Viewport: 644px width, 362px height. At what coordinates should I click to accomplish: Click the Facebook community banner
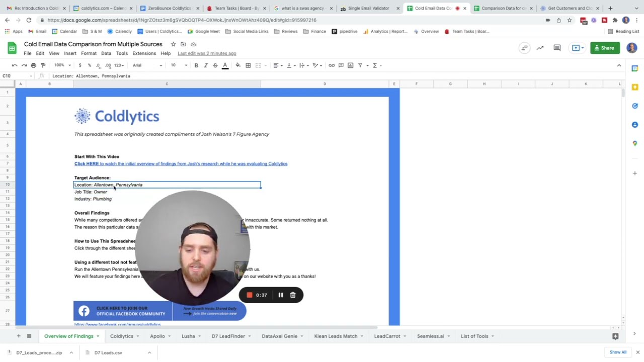(159, 311)
